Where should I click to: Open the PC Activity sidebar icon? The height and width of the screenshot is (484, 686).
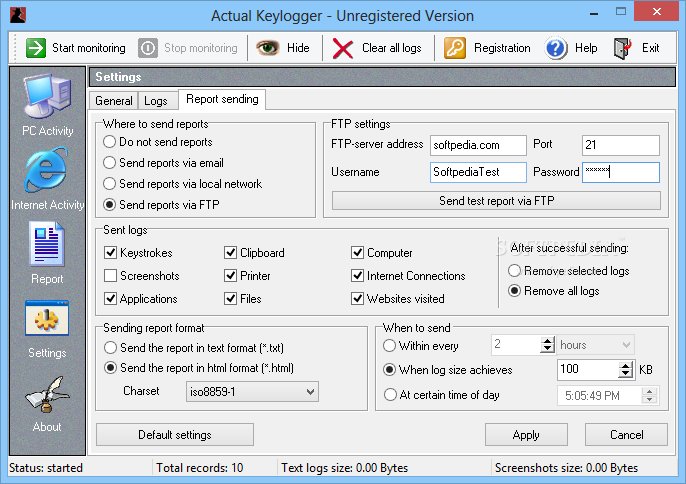pos(47,96)
